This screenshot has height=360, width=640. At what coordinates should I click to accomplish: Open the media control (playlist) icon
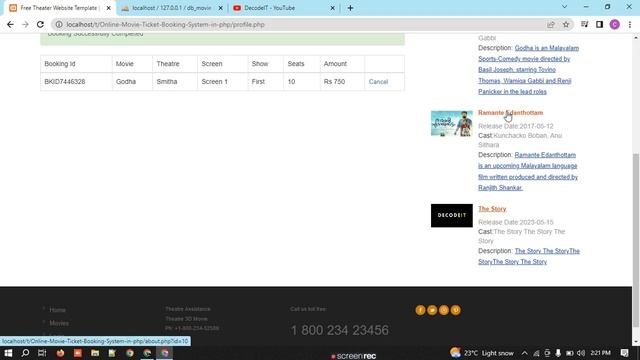click(x=584, y=24)
